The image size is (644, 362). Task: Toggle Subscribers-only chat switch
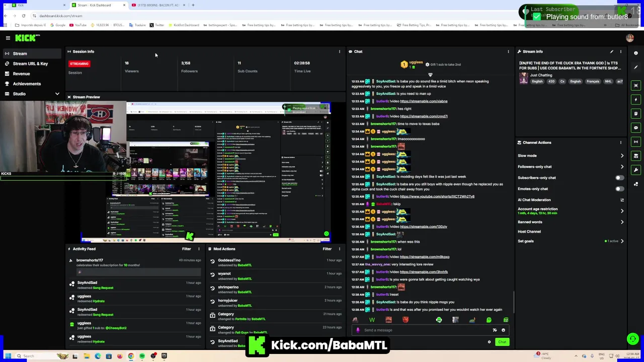pos(619,177)
